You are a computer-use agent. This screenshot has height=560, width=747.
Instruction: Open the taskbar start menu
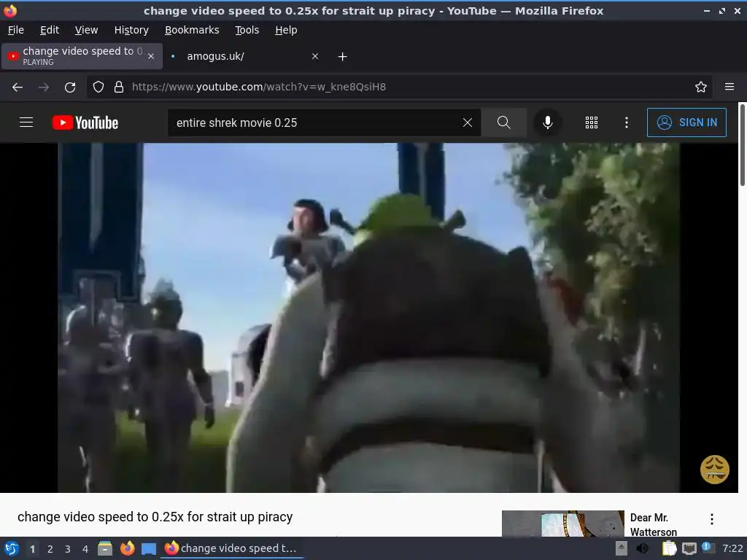click(12, 548)
